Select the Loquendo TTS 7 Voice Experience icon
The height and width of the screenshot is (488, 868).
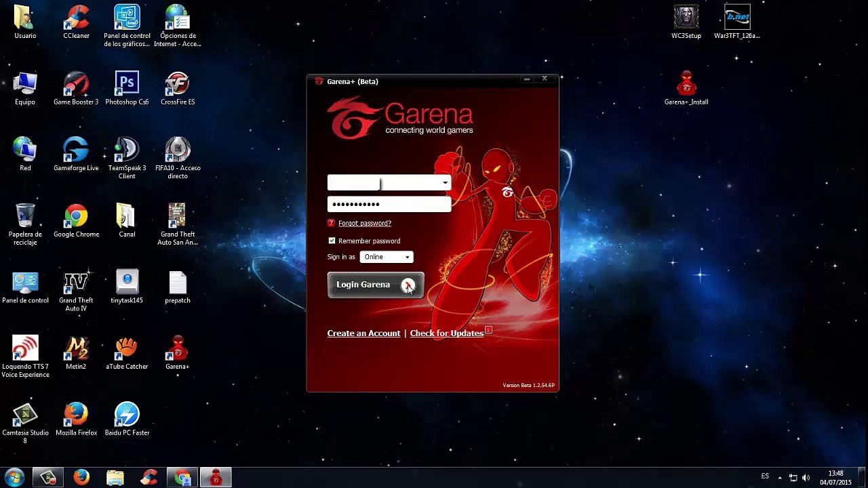tap(25, 357)
